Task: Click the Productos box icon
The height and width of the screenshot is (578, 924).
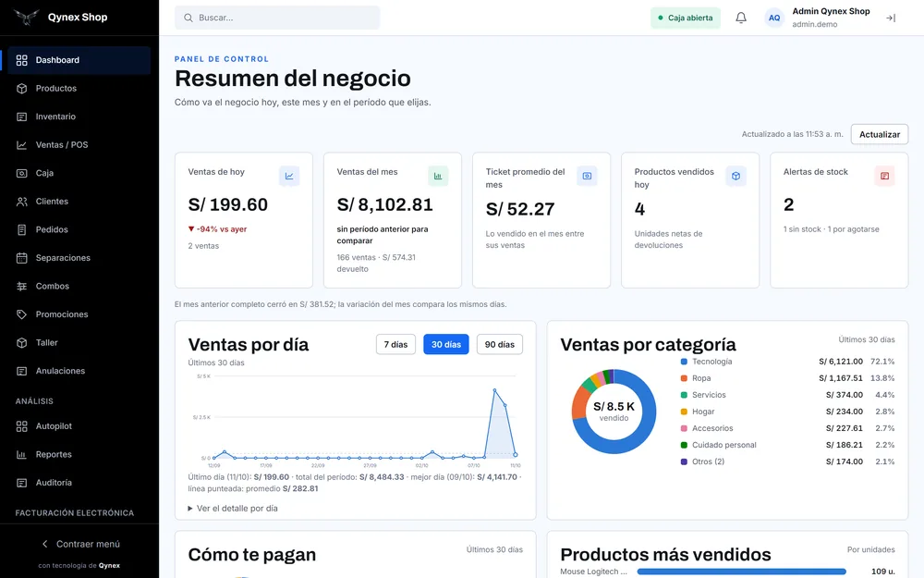Action: click(22, 89)
